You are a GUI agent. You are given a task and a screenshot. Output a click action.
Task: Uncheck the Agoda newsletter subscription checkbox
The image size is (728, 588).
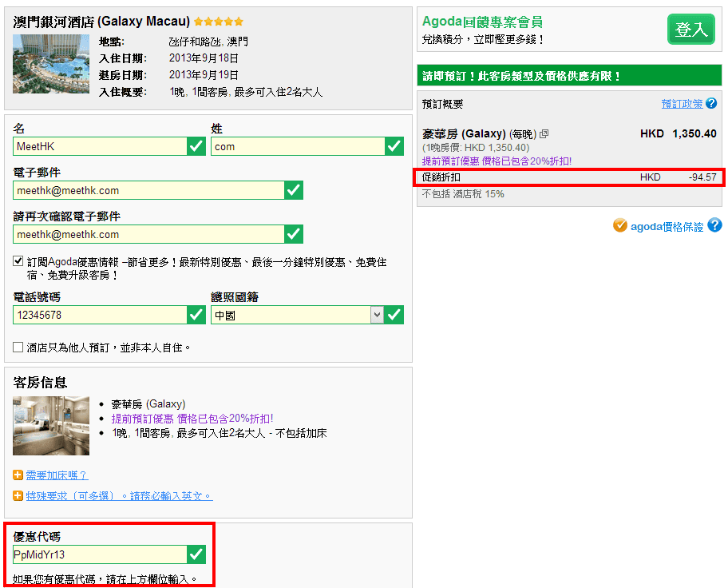tap(18, 261)
